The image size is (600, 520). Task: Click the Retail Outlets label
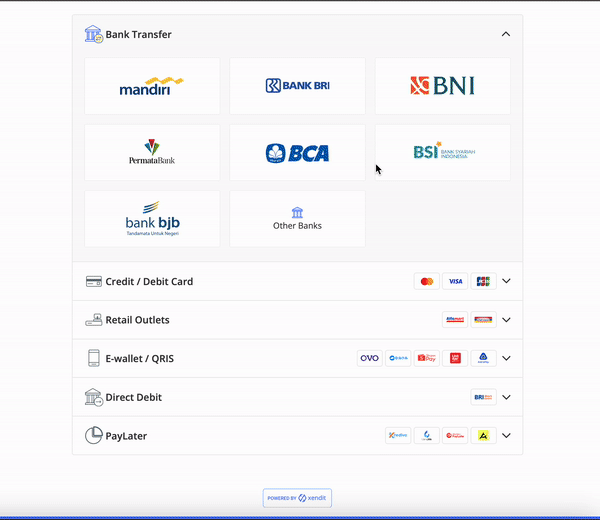tap(137, 320)
